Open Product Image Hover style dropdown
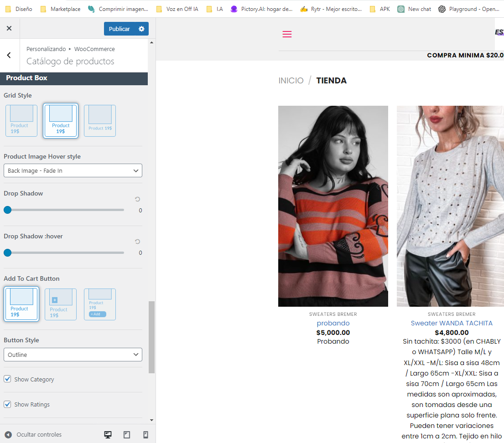Screen dimensions: 504x443 tap(73, 170)
